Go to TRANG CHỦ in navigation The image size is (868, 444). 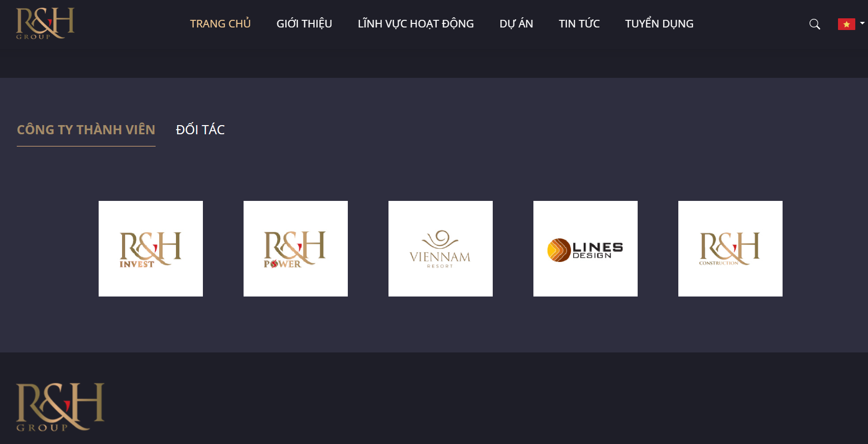tap(220, 24)
